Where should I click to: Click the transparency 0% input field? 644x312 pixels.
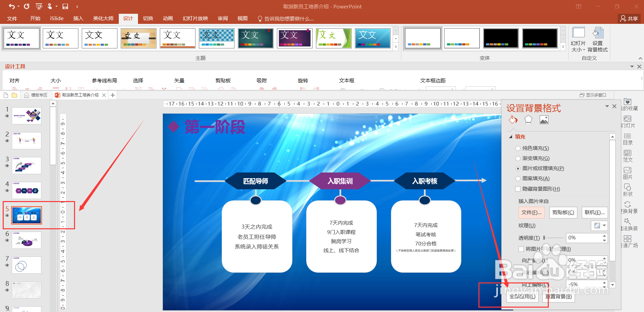(584, 238)
